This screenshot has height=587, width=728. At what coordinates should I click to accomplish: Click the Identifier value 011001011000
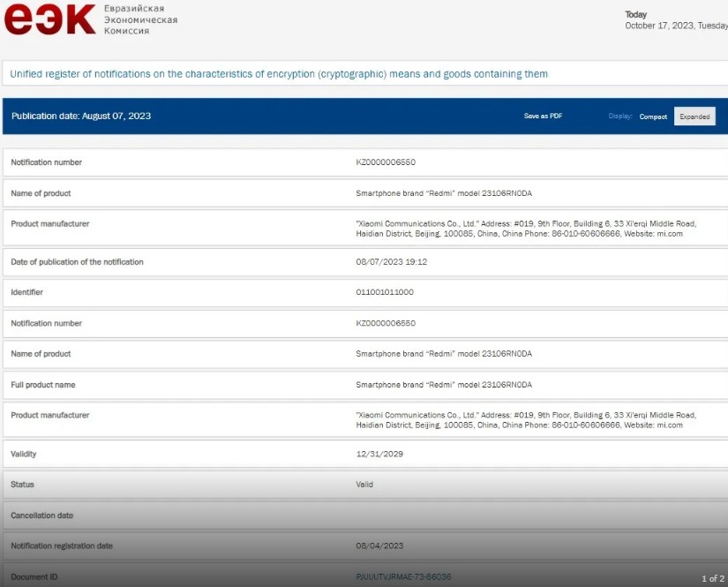pos(385,292)
